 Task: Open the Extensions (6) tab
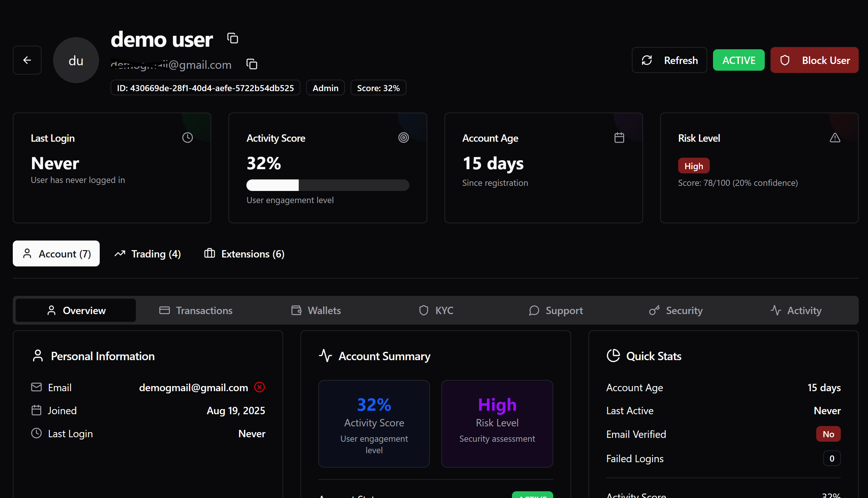point(244,254)
